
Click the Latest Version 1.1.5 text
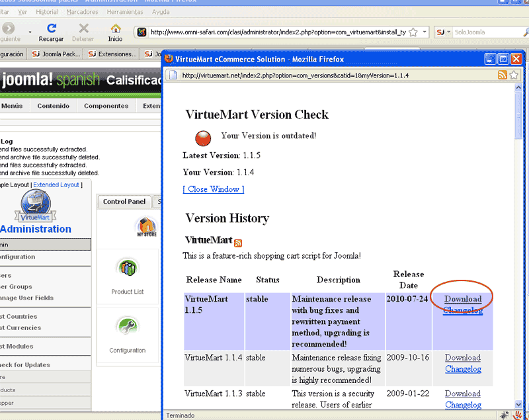click(x=222, y=155)
